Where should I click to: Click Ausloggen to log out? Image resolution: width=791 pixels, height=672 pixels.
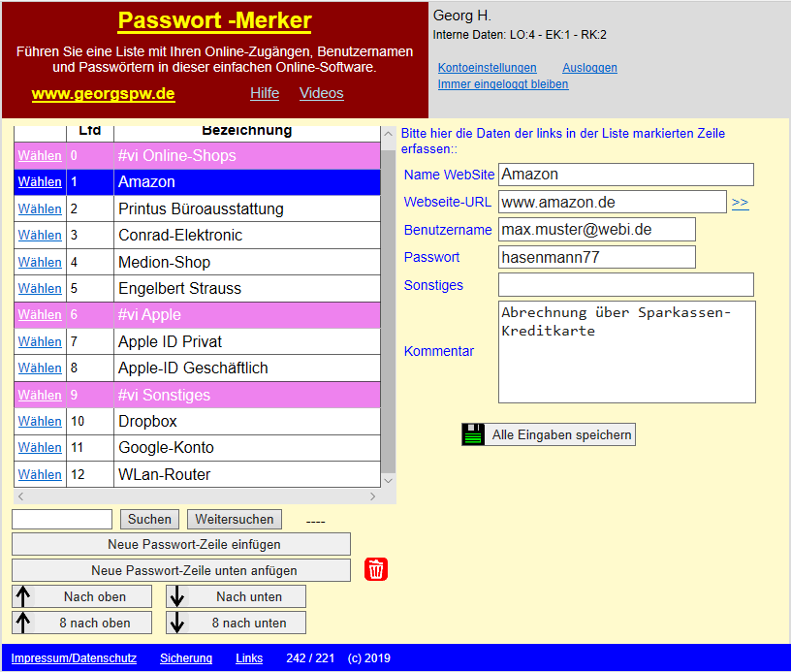point(588,68)
